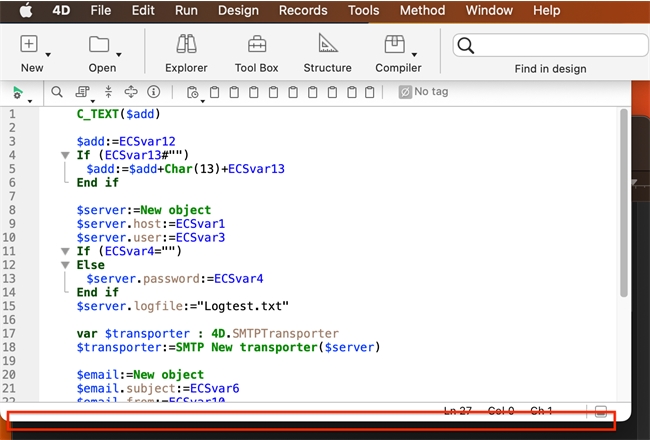Screen dimensions: 650x440
Task: Click the information icon in editor toolbar
Action: [153, 92]
